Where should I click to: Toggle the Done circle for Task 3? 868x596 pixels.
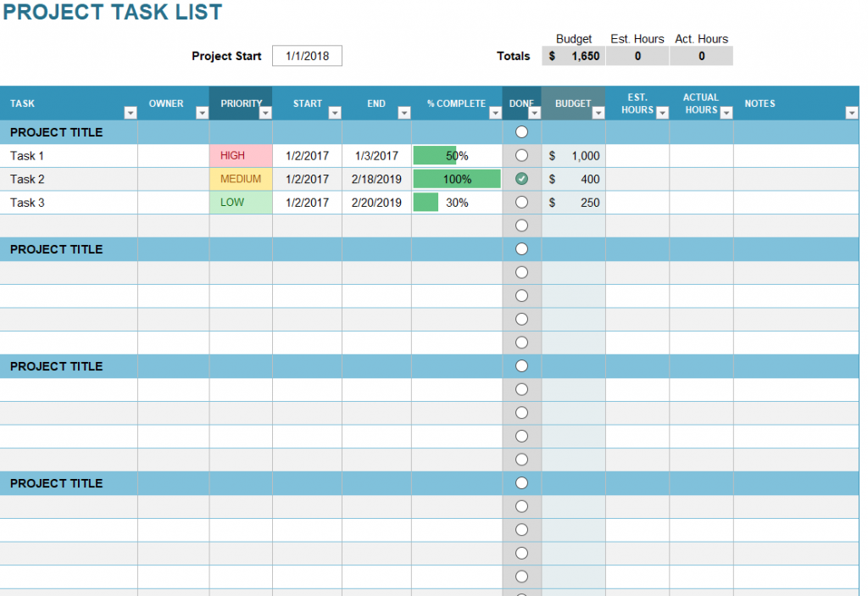(521, 202)
